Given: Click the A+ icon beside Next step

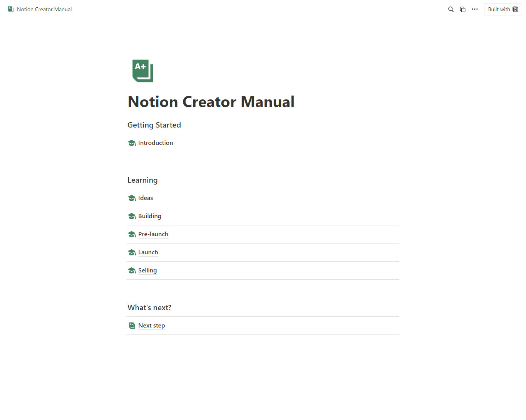Looking at the screenshot, I should 132,326.
